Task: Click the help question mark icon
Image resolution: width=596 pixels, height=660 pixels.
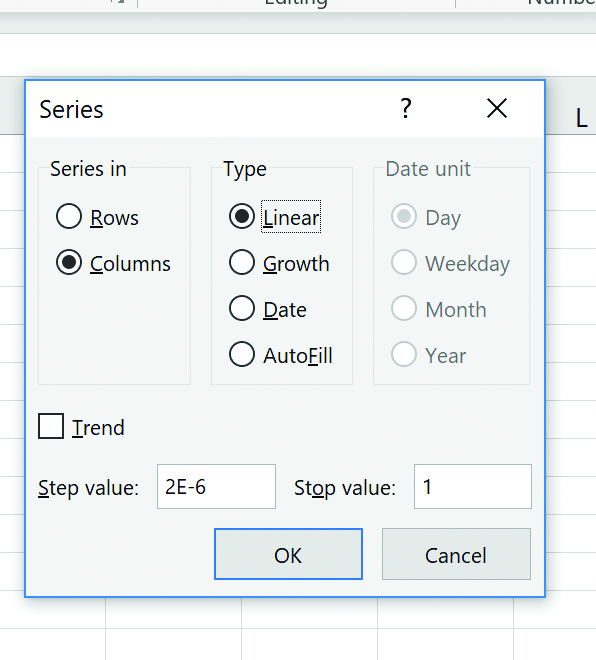Action: 406,109
